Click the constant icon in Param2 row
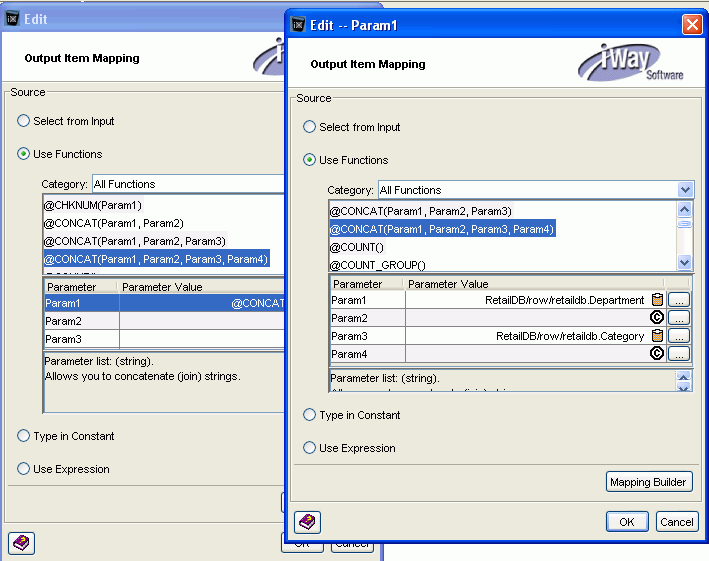The height and width of the screenshot is (561, 709). pyautogui.click(x=657, y=317)
